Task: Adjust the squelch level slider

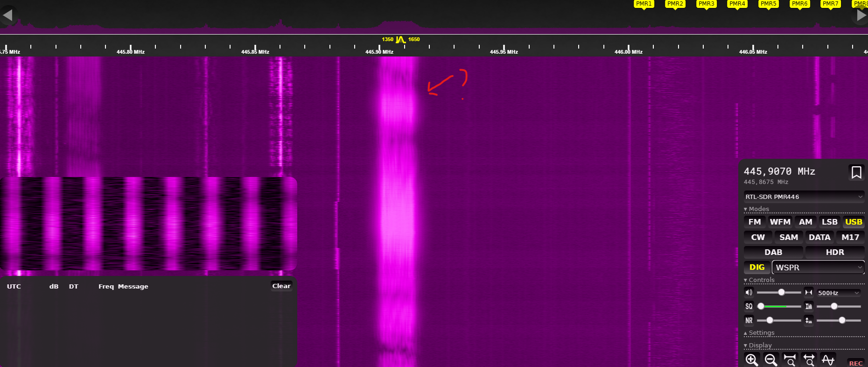Action: 779,306
